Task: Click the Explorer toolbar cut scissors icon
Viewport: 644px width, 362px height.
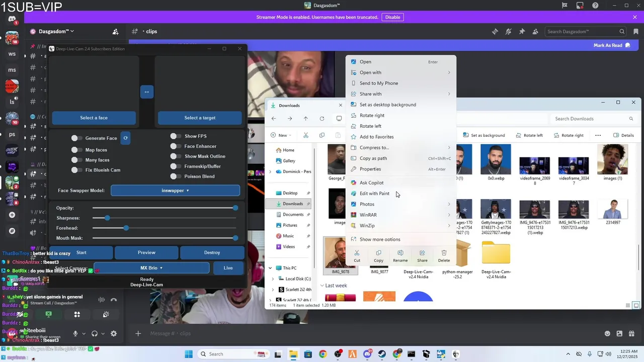Action: [305, 135]
